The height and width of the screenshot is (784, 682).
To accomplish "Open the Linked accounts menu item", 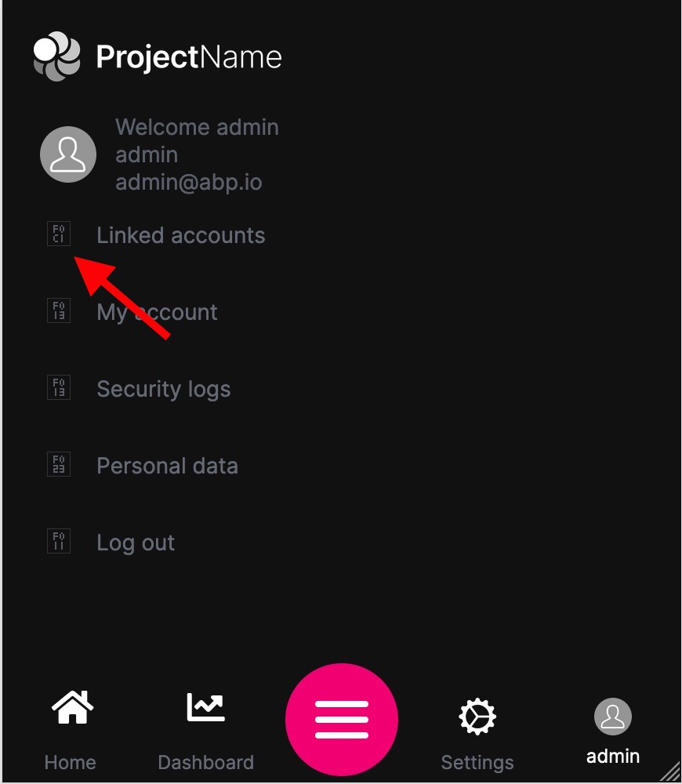I will coord(180,235).
